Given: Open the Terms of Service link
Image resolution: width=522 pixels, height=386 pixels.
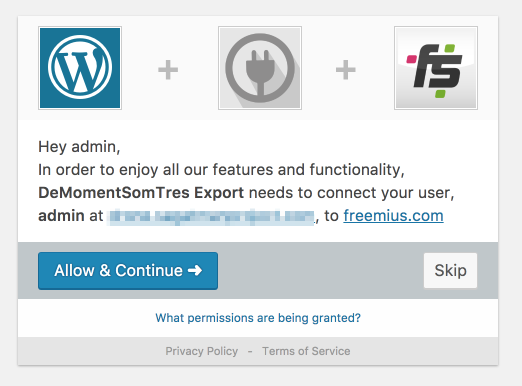Looking at the screenshot, I should coord(306,351).
